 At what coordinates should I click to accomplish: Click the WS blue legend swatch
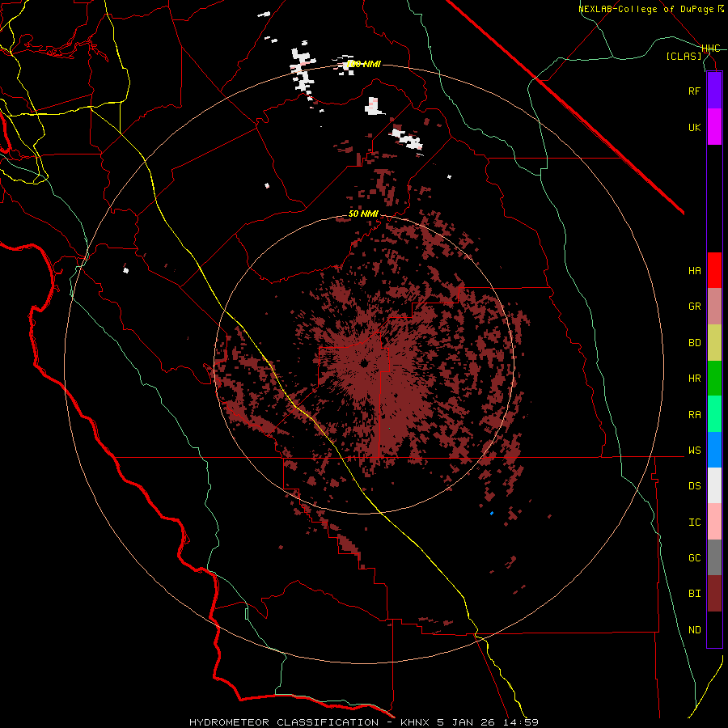pos(714,450)
